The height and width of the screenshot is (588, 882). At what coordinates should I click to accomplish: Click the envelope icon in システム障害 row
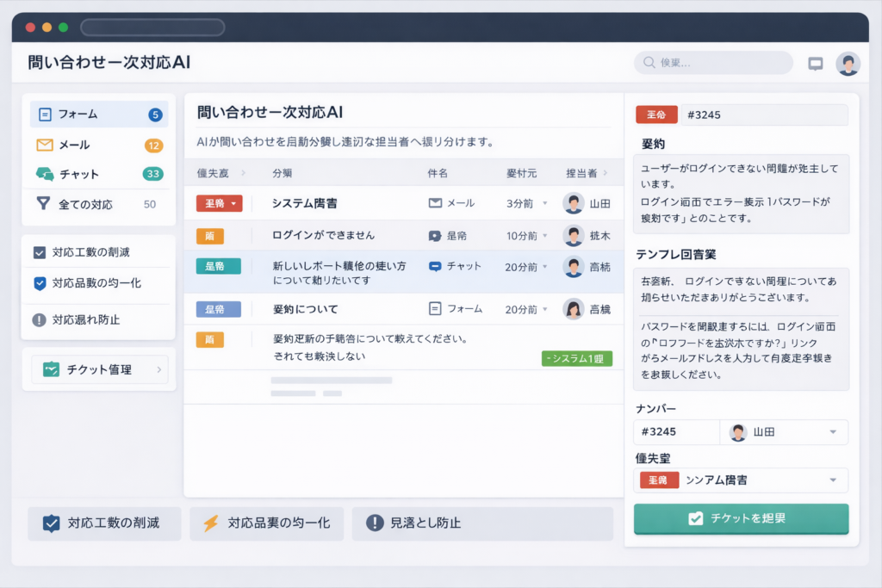pyautogui.click(x=435, y=203)
